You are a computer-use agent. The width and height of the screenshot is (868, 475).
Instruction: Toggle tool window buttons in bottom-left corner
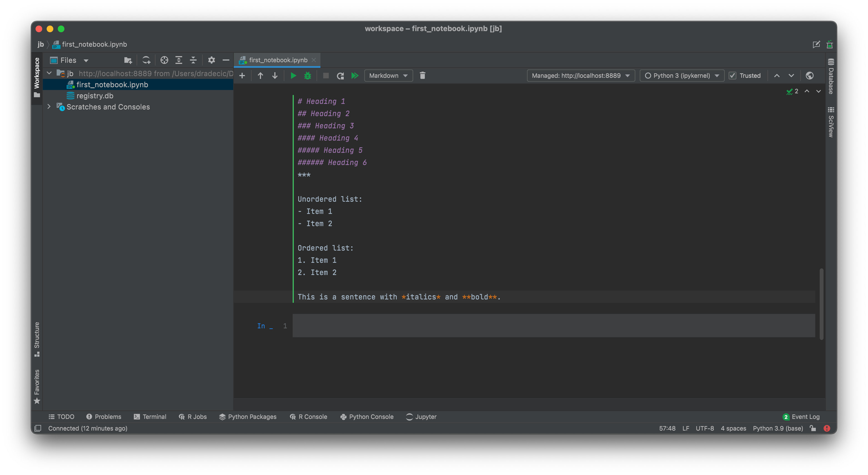[x=38, y=428]
